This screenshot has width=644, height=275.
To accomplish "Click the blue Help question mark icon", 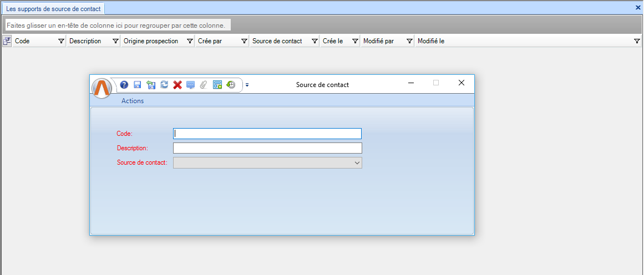I will (124, 85).
